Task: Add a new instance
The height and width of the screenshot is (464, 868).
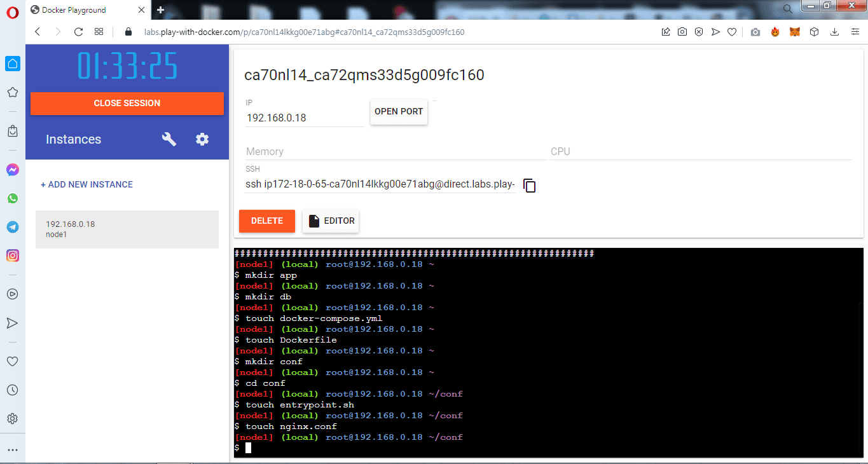Action: (x=86, y=184)
